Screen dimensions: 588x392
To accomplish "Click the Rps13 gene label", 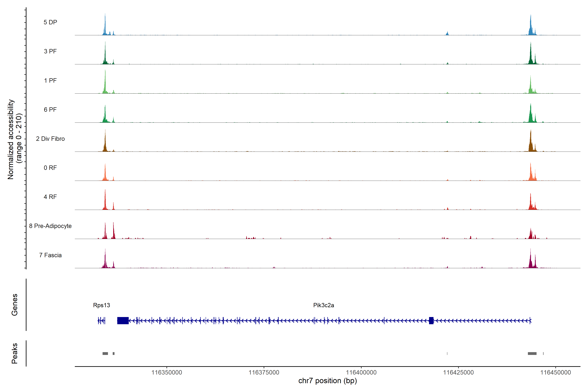I will (x=101, y=305).
